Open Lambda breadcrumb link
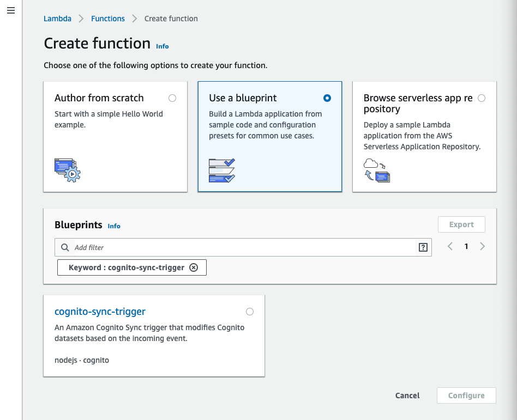 (x=57, y=19)
